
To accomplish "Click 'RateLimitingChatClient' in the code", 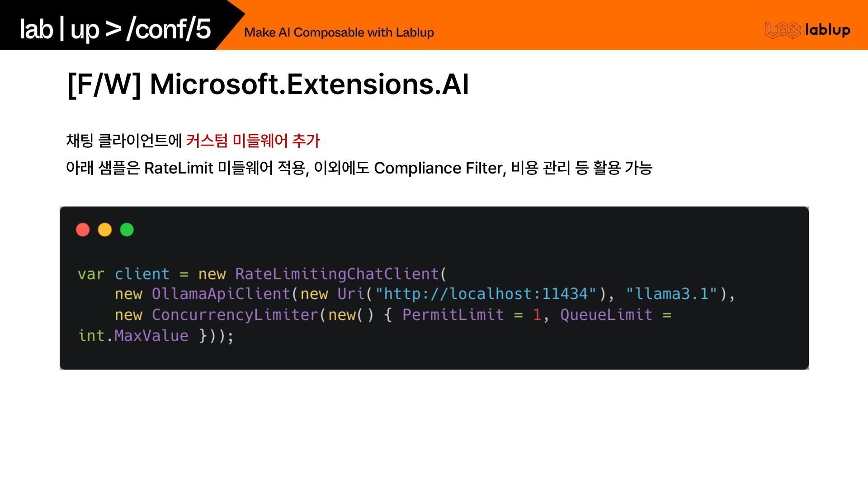I will (x=337, y=274).
